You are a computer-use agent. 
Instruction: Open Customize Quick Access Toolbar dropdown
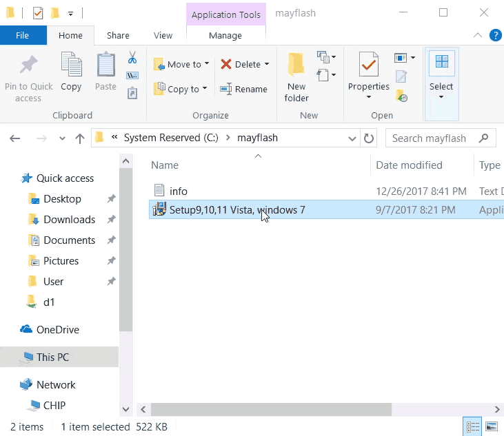(71, 14)
